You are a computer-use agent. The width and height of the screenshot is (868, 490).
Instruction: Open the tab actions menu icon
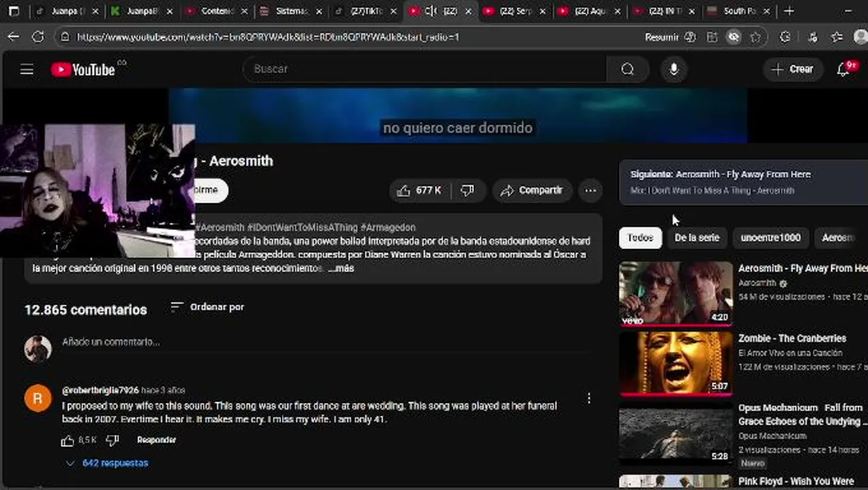[14, 11]
